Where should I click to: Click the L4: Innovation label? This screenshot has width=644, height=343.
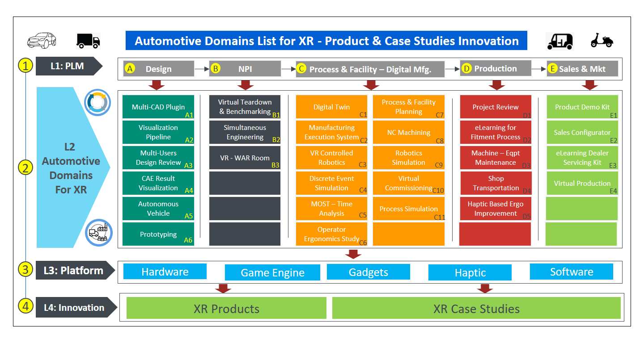(x=76, y=307)
